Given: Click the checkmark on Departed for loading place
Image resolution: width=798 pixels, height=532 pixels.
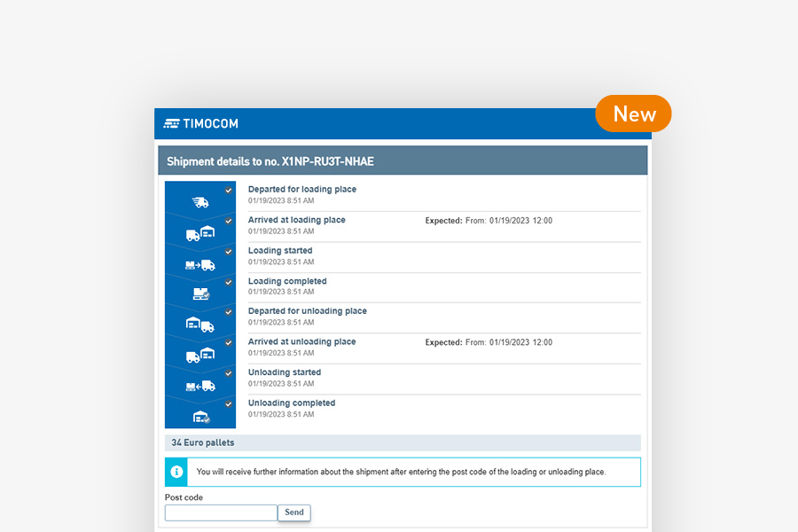Looking at the screenshot, I should [229, 191].
